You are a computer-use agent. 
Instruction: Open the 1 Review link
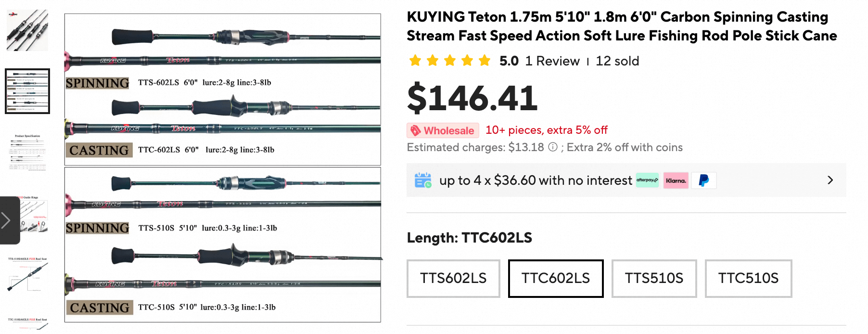click(x=552, y=61)
